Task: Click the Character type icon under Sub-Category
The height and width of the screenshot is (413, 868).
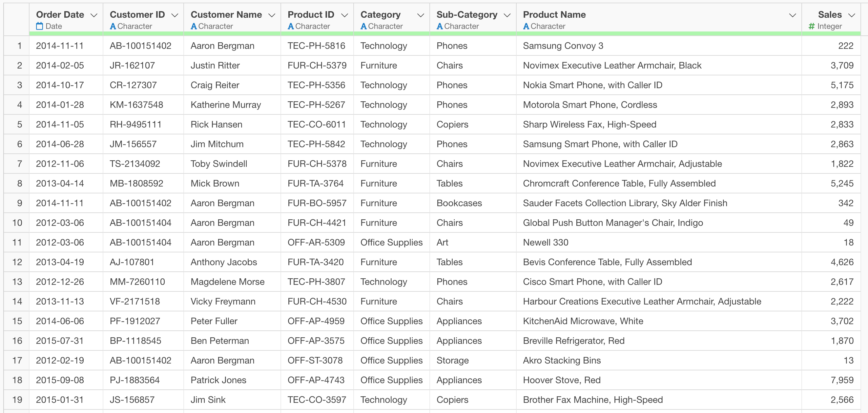Action: point(440,26)
